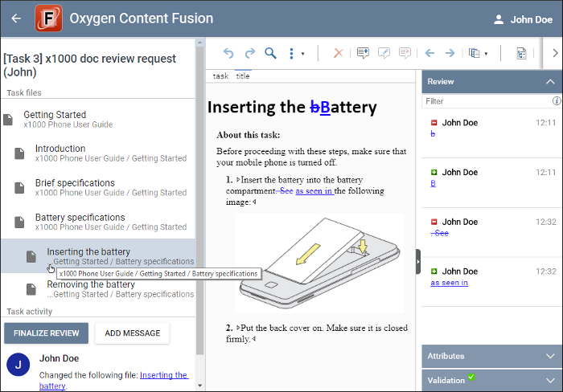Image resolution: width=563 pixels, height=392 pixels.
Task: Click the battery insertion illustration
Action: point(319,263)
